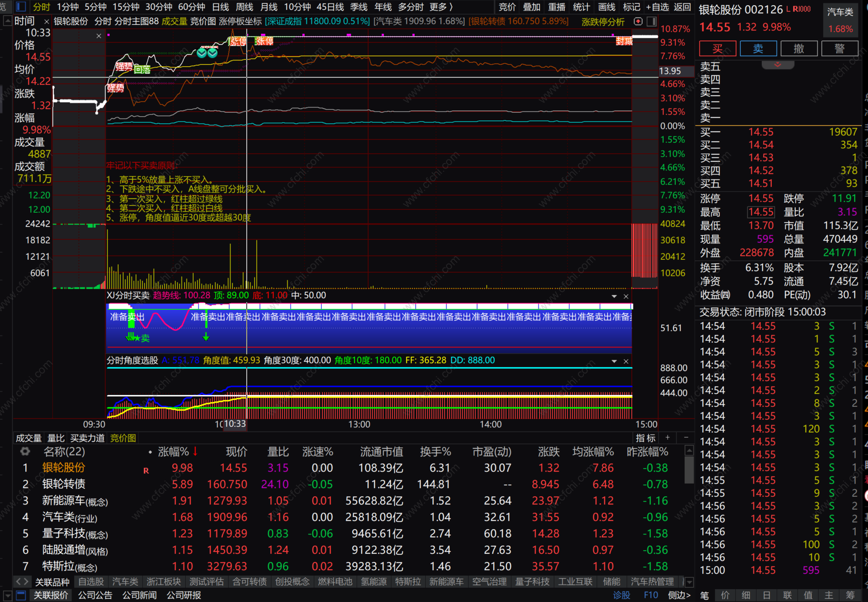Open the 工业互联 sector tab
Image resolution: width=868 pixels, height=602 pixels.
click(x=575, y=582)
